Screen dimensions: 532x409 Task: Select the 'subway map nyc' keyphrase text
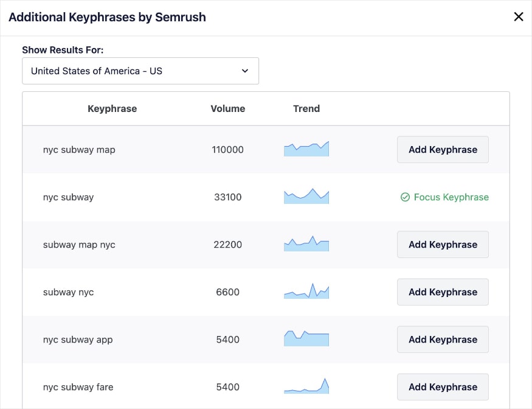(x=79, y=245)
